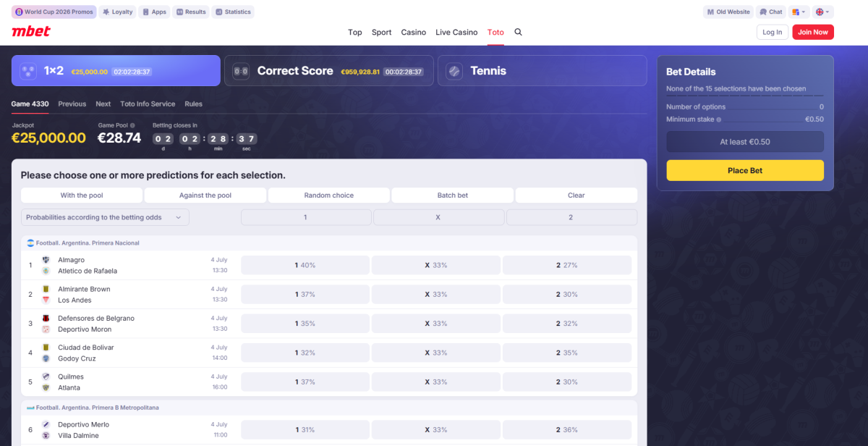Open the search magnifier icon
Image resolution: width=868 pixels, height=446 pixels.
pos(518,32)
